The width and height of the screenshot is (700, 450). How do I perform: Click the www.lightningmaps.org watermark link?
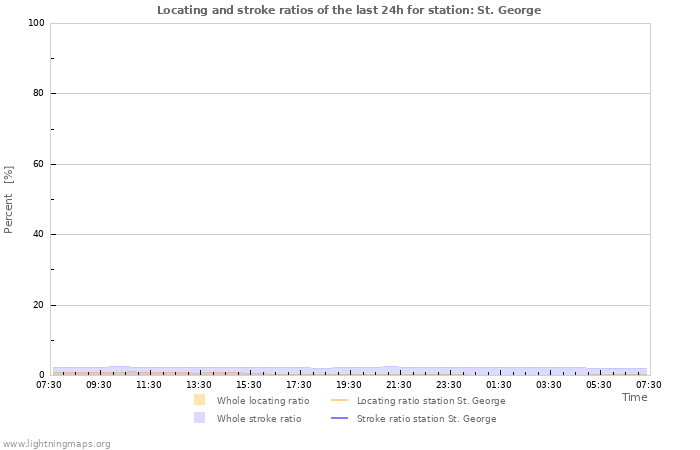(x=56, y=443)
